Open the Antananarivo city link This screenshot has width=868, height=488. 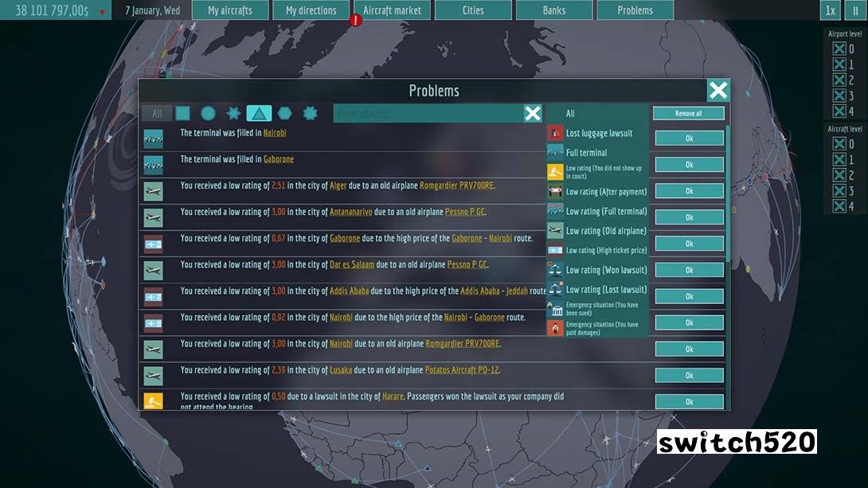(351, 212)
